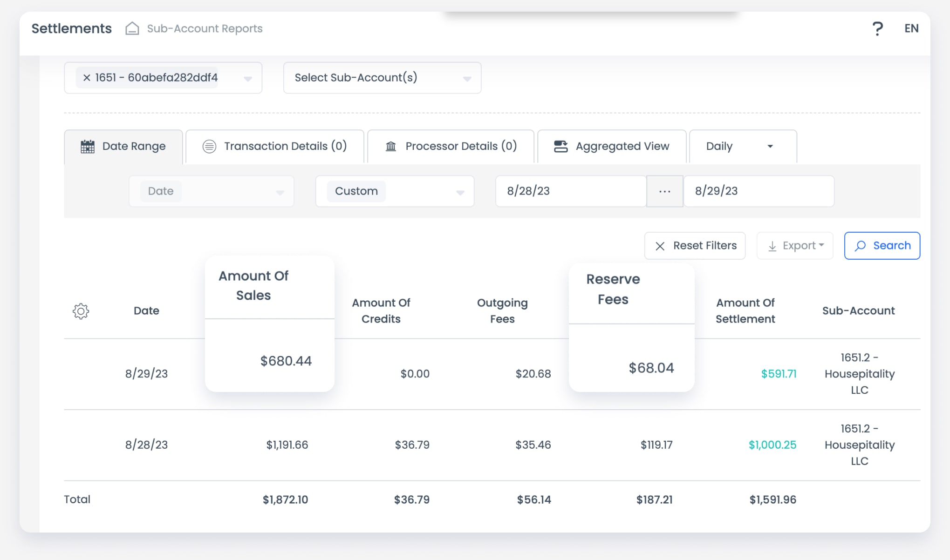Switch to Processor Details tab

pyautogui.click(x=460, y=147)
